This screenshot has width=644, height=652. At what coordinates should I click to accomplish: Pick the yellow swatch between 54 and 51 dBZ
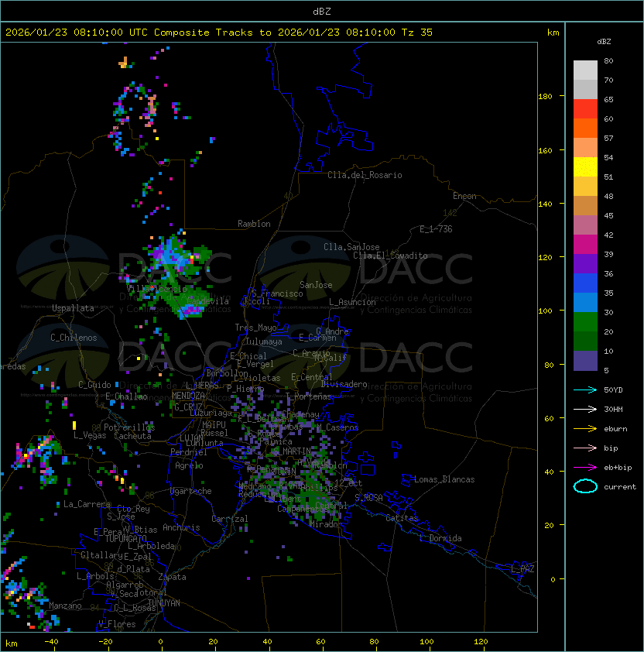coord(585,166)
